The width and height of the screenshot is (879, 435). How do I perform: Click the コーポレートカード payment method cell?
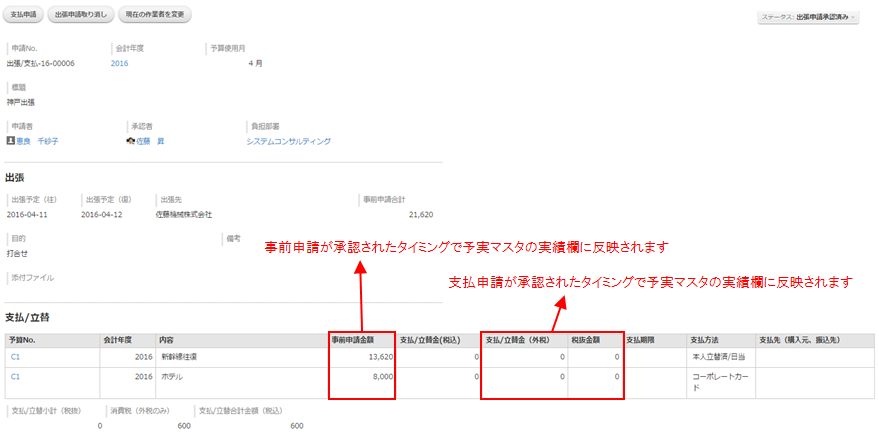coord(721,383)
